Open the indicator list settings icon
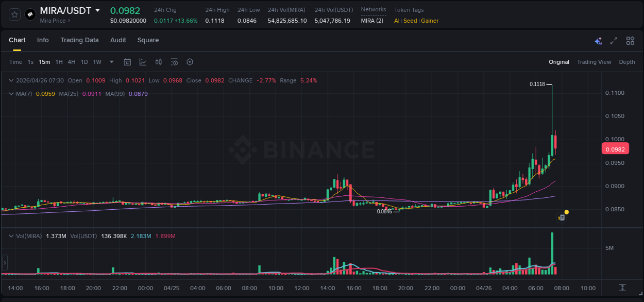The image size is (644, 302). click(174, 62)
